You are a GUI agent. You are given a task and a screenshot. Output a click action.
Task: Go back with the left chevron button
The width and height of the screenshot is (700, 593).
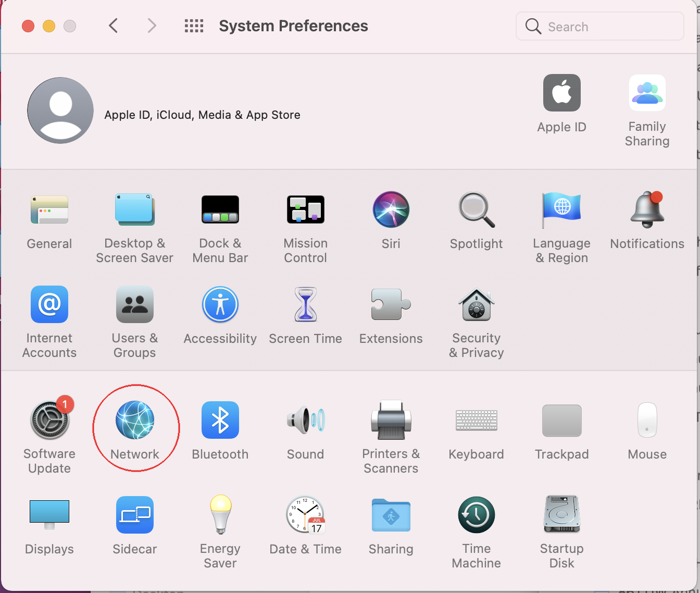(x=114, y=26)
